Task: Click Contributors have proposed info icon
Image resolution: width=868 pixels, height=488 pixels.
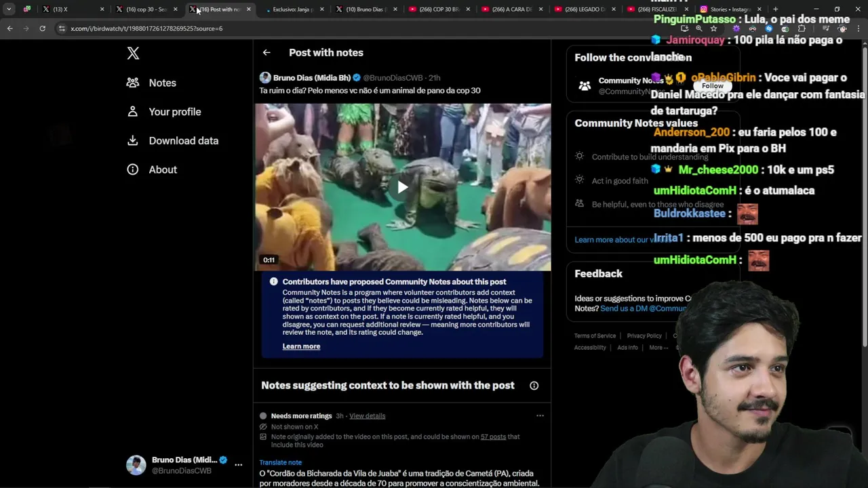Action: pyautogui.click(x=273, y=282)
